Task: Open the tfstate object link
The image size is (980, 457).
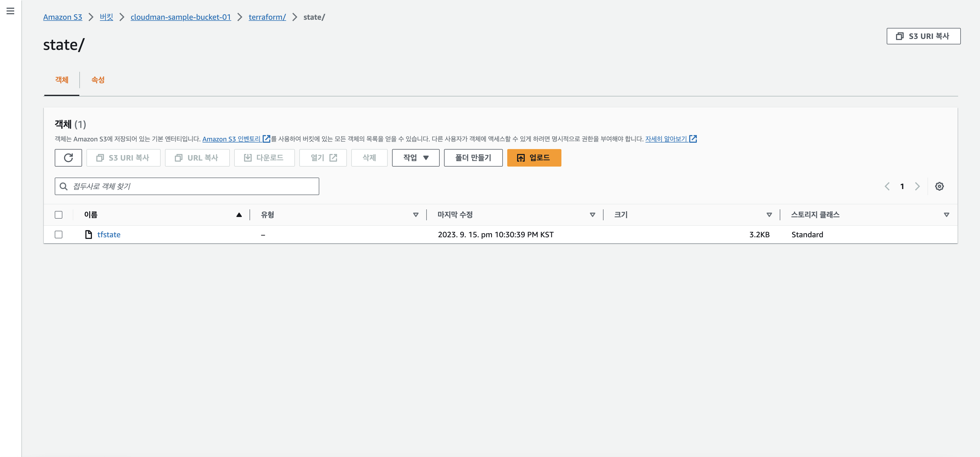Action: point(109,235)
